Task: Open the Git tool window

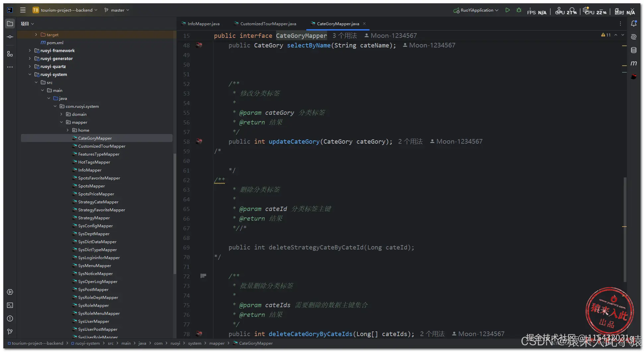Action: 10,331
